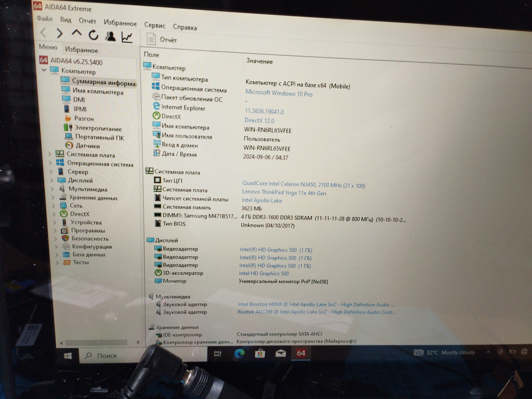Click the AIDA64 v6.25.5400 root node
Image resolution: width=532 pixels, height=399 pixels.
[x=71, y=61]
